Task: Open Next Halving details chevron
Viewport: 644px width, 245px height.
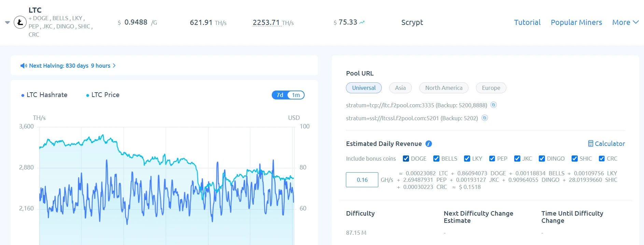Action: pyautogui.click(x=114, y=66)
